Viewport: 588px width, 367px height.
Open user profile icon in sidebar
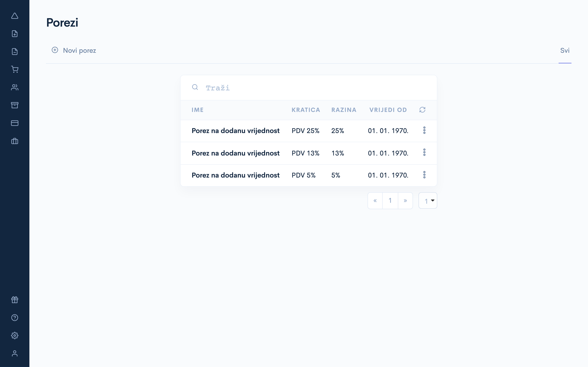click(x=14, y=353)
